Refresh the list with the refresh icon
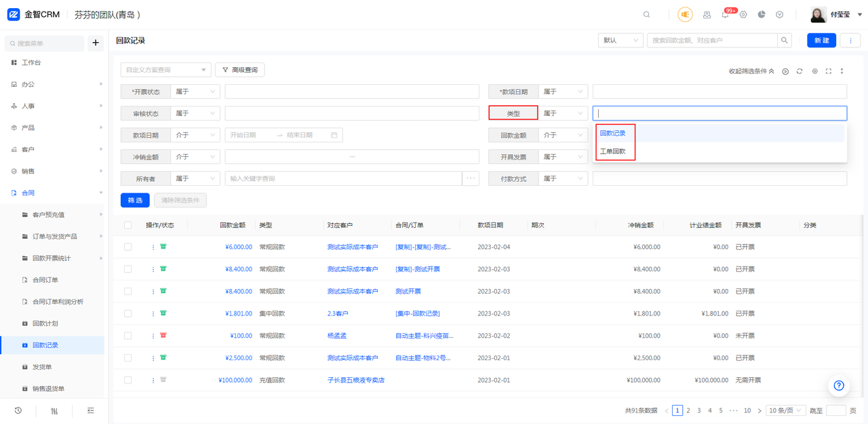The image size is (868, 424). click(x=800, y=71)
